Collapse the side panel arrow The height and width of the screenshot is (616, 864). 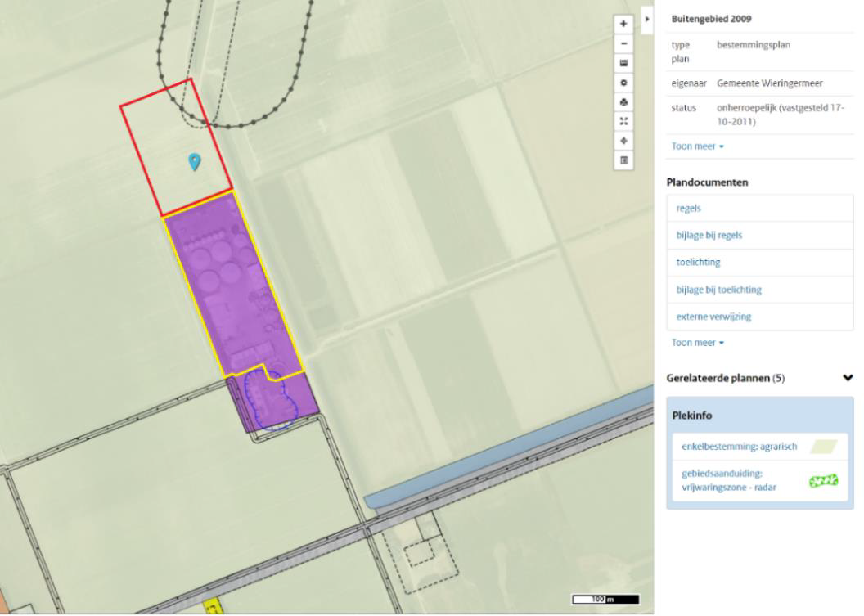tap(647, 18)
